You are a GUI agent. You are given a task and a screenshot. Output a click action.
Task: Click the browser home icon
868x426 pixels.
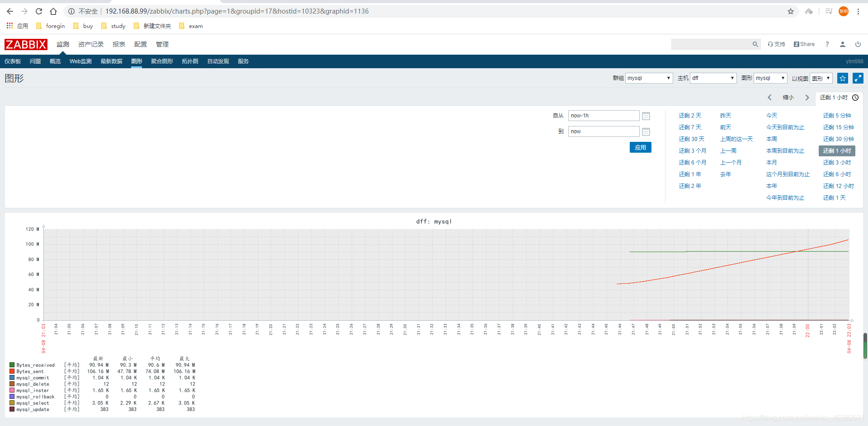pyautogui.click(x=53, y=11)
